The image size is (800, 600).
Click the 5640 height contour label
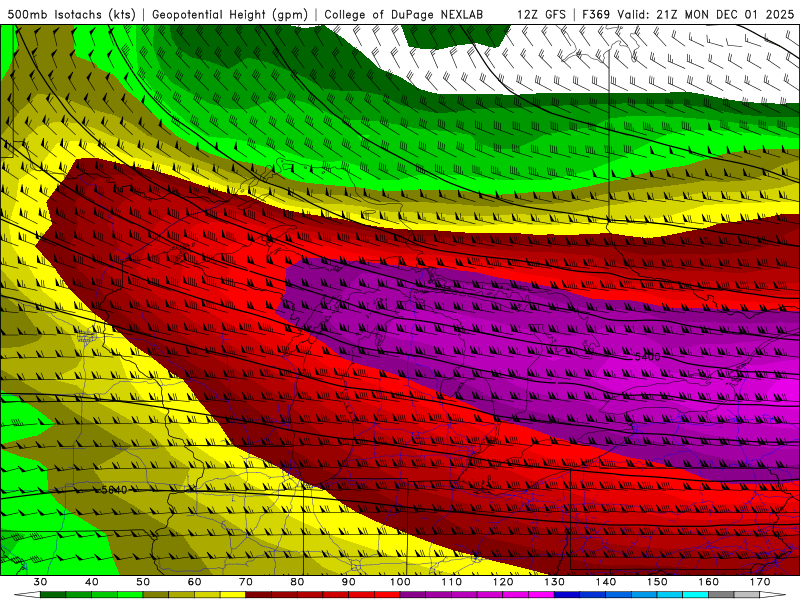point(114,490)
